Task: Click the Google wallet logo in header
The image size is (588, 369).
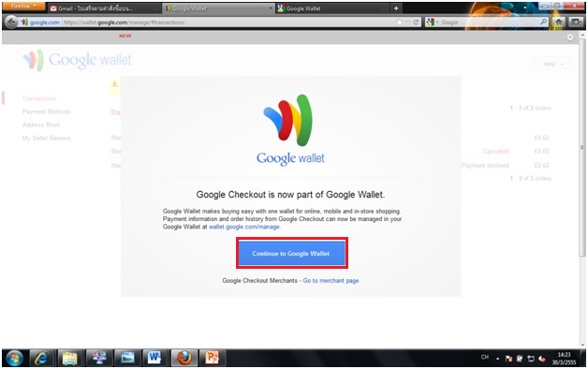Action: 78,60
